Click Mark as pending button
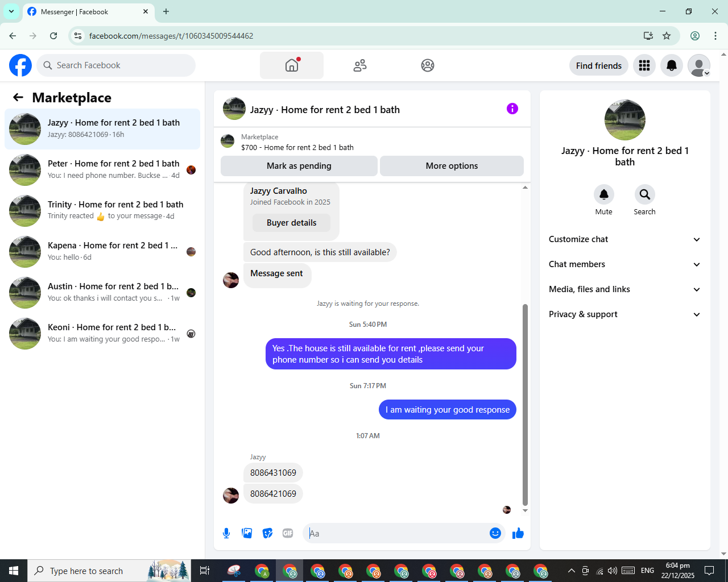Screen dimensions: 728x582 (299, 166)
